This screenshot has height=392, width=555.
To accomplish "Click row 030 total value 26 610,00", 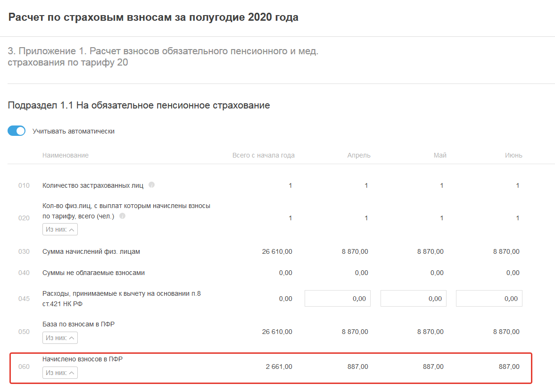I will 277,252.
